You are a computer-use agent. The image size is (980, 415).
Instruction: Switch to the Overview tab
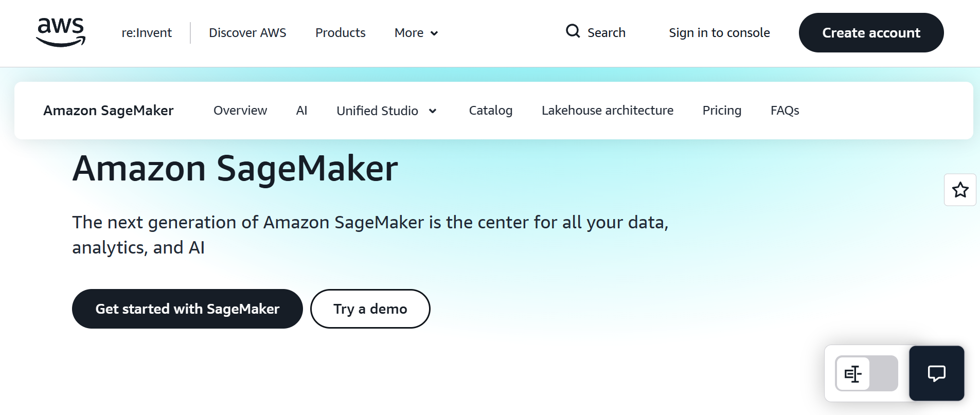tap(240, 110)
